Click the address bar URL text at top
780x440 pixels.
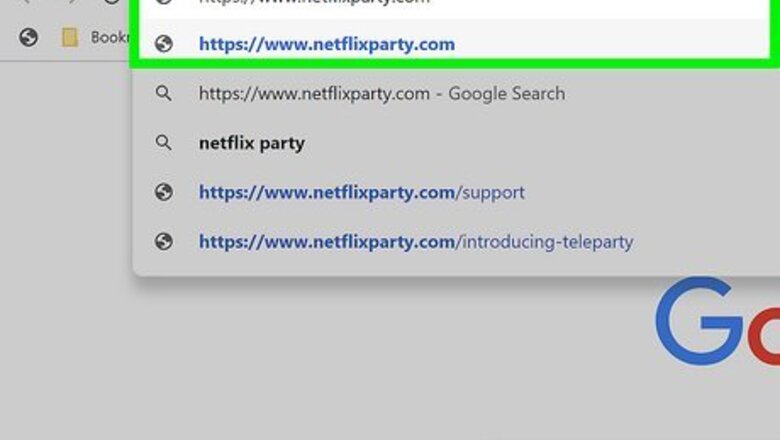coord(314,3)
